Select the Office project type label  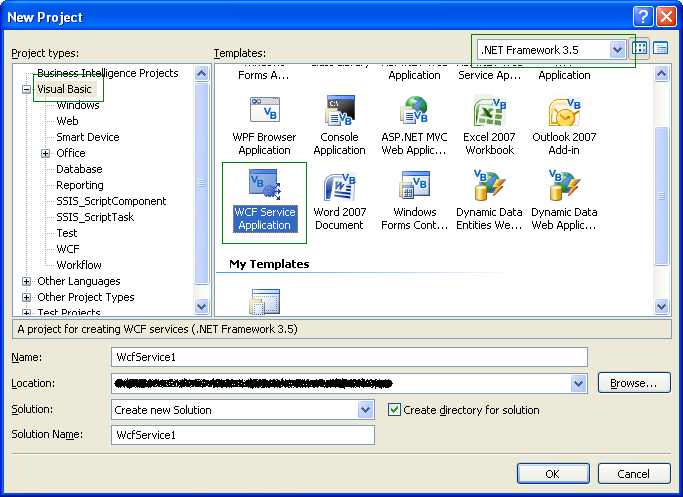coord(71,153)
